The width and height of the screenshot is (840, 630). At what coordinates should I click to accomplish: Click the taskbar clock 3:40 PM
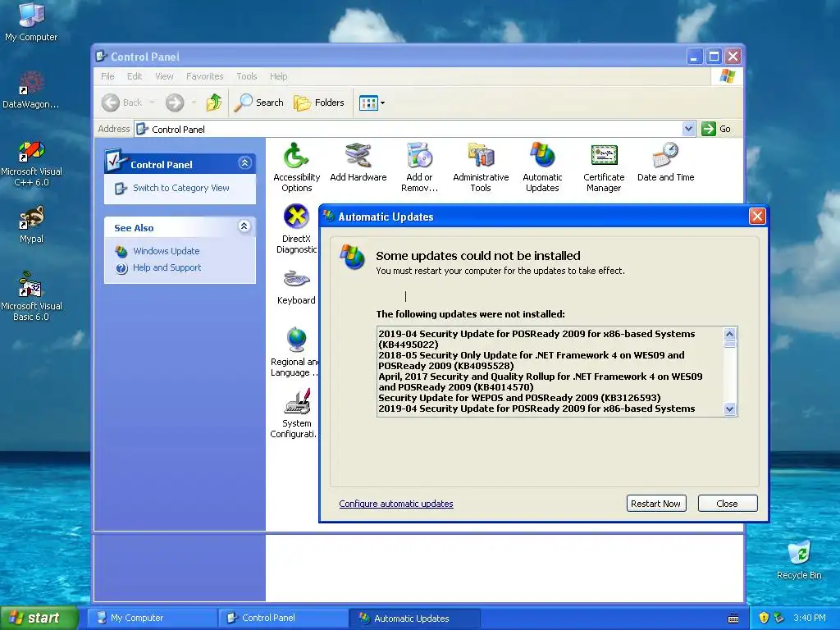pos(810,619)
